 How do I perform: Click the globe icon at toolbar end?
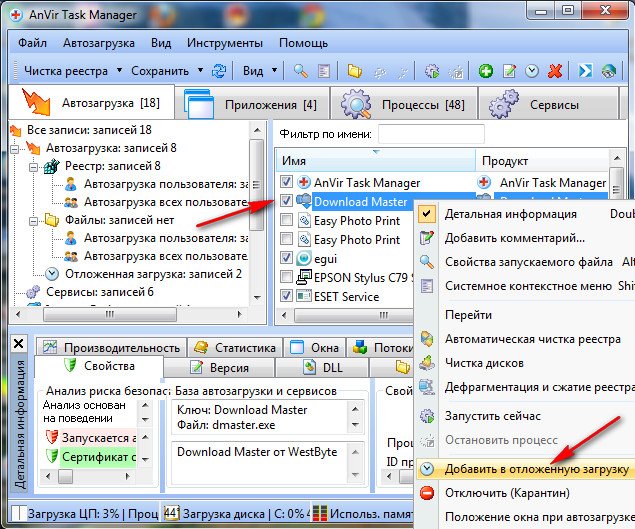point(610,71)
